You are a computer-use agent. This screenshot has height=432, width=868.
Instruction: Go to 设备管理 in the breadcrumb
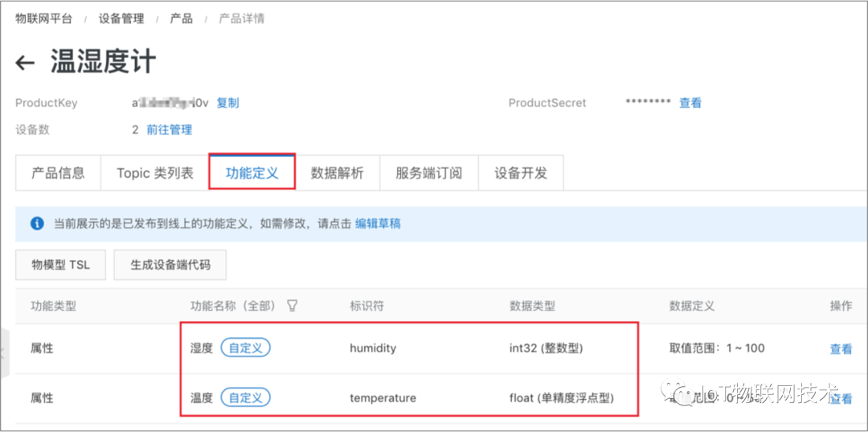[x=121, y=19]
